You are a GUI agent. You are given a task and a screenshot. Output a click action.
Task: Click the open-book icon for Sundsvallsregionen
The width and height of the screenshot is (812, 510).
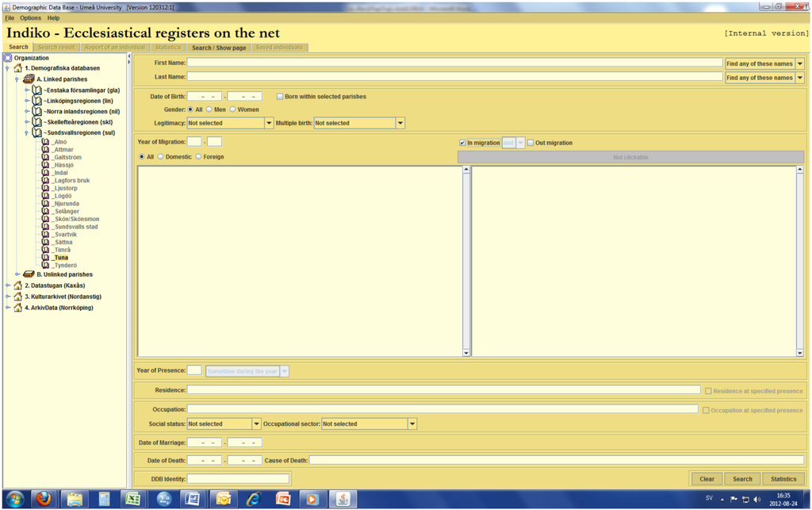pos(36,132)
